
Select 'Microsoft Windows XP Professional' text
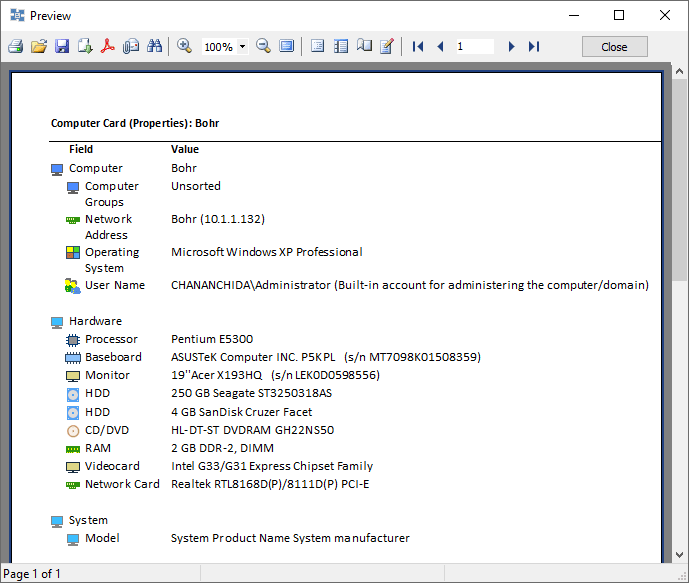(267, 252)
